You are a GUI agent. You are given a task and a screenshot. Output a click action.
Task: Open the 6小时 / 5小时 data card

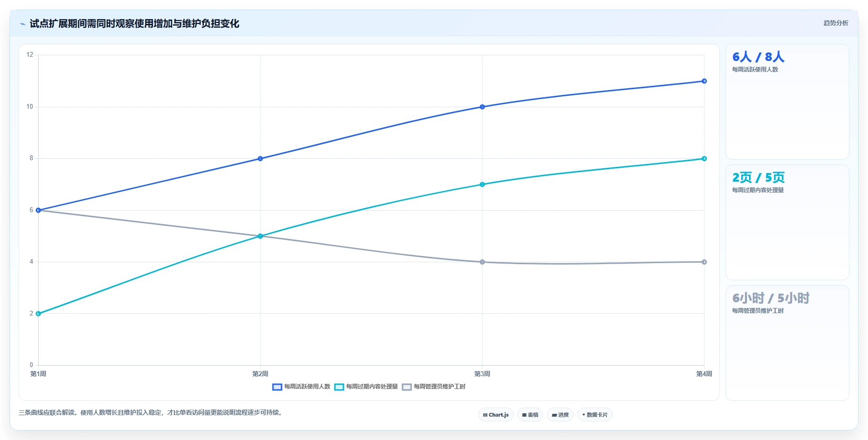(x=787, y=343)
